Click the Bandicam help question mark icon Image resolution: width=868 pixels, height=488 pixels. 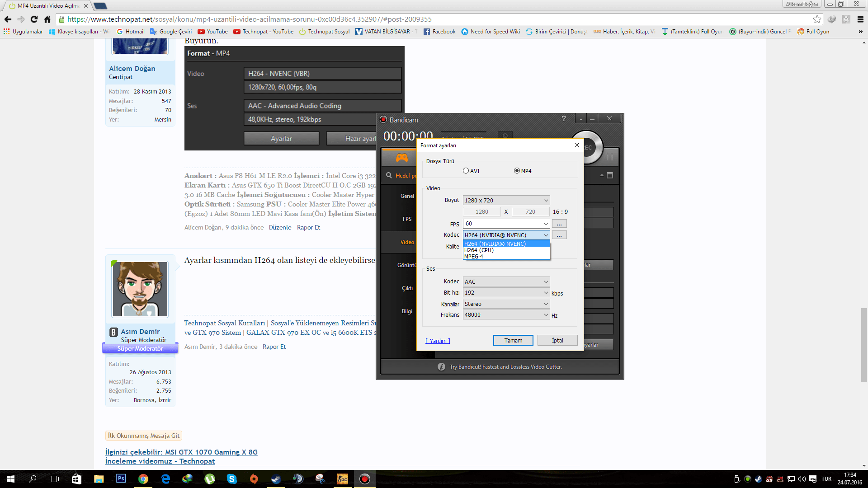563,118
